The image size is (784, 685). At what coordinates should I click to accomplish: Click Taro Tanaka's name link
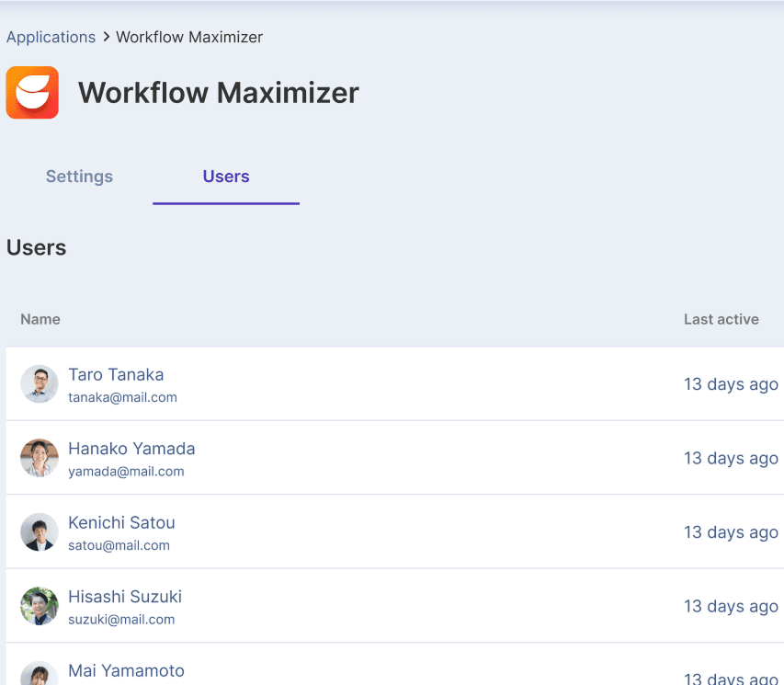pos(116,374)
